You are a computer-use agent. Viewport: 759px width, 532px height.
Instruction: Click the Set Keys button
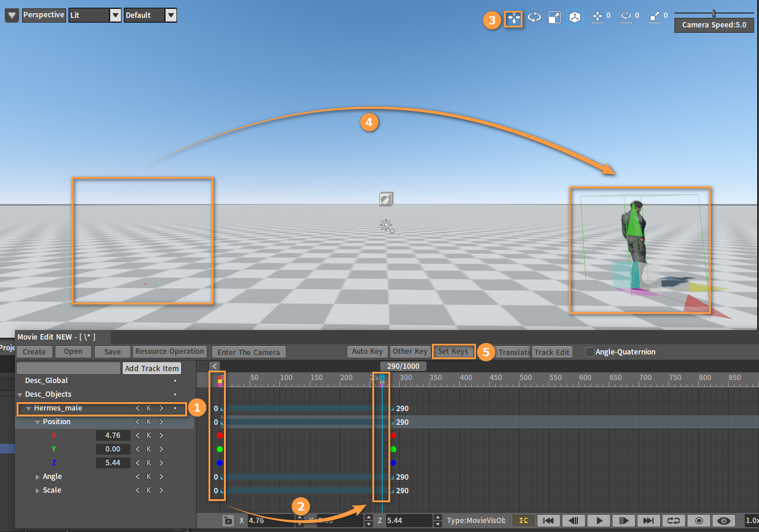(x=453, y=351)
